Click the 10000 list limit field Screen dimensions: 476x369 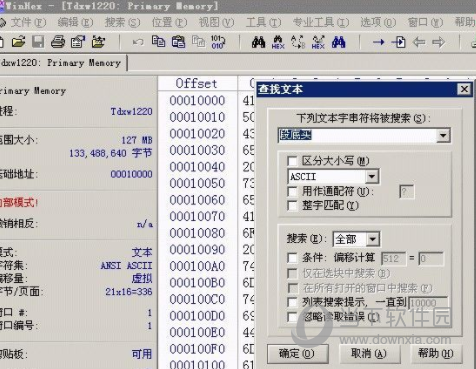point(428,303)
